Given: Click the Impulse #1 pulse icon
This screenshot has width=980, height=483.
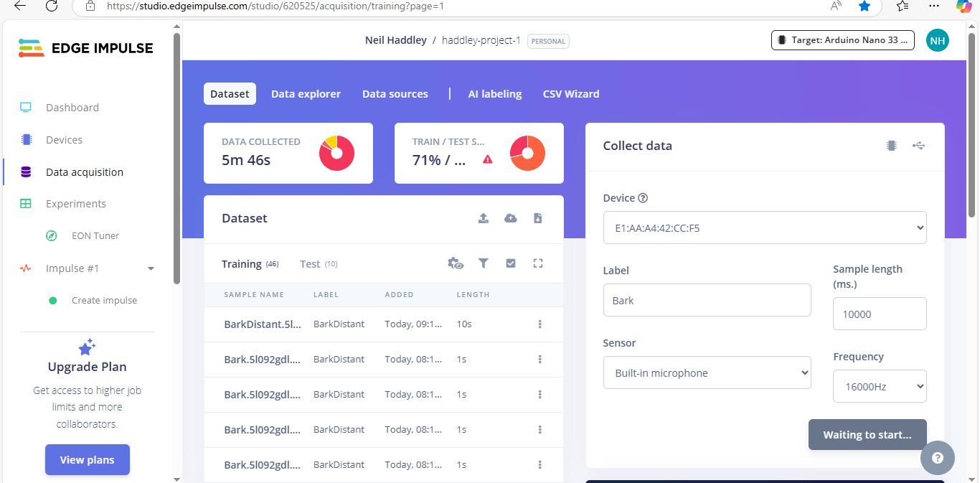Looking at the screenshot, I should tap(26, 268).
